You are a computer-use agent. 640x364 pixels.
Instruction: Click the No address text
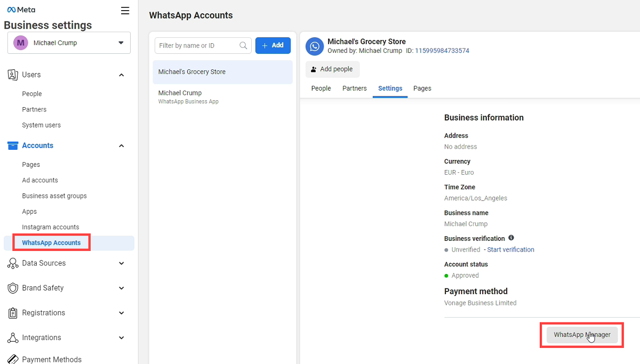pos(461,147)
